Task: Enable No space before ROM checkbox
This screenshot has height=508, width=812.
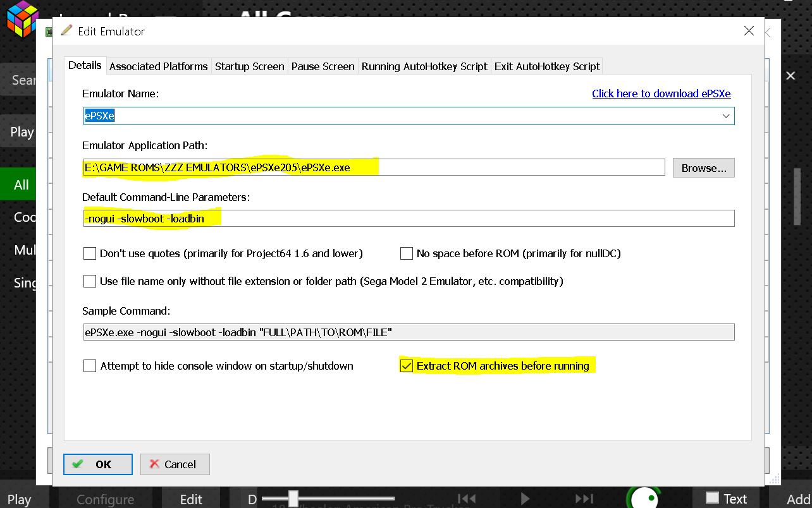Action: [x=407, y=253]
